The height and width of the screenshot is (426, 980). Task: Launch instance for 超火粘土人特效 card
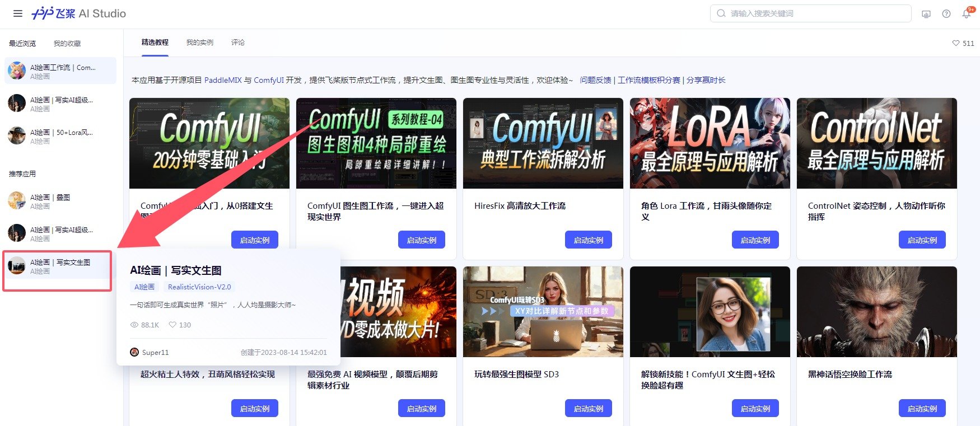(255, 408)
